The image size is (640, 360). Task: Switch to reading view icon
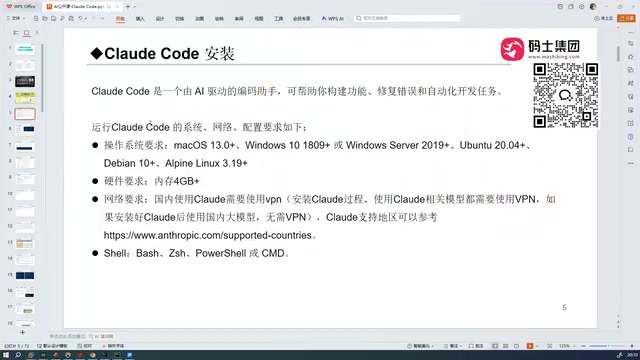(517, 346)
